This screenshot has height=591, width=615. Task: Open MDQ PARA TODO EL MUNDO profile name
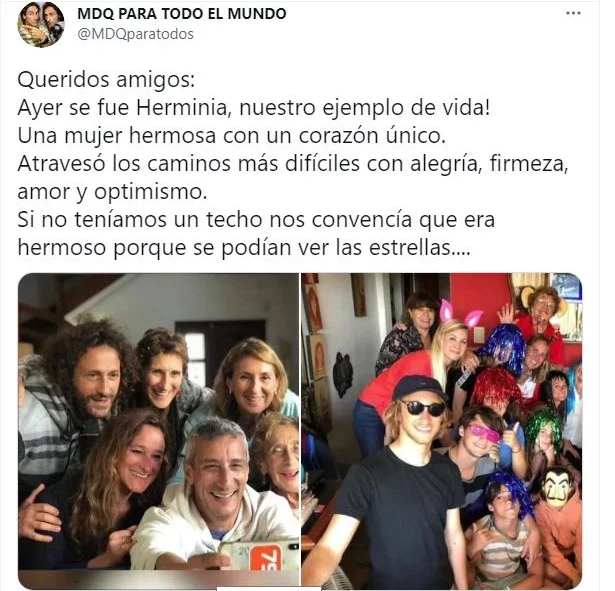pos(182,14)
